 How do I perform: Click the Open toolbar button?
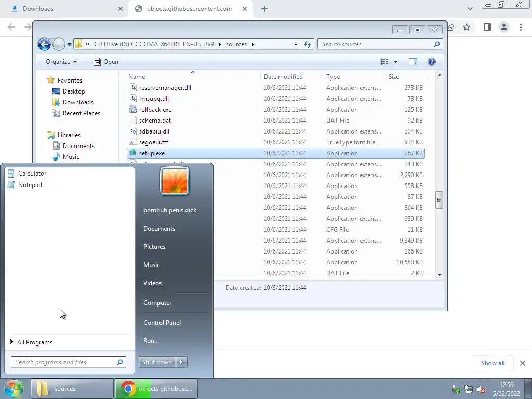(x=106, y=62)
